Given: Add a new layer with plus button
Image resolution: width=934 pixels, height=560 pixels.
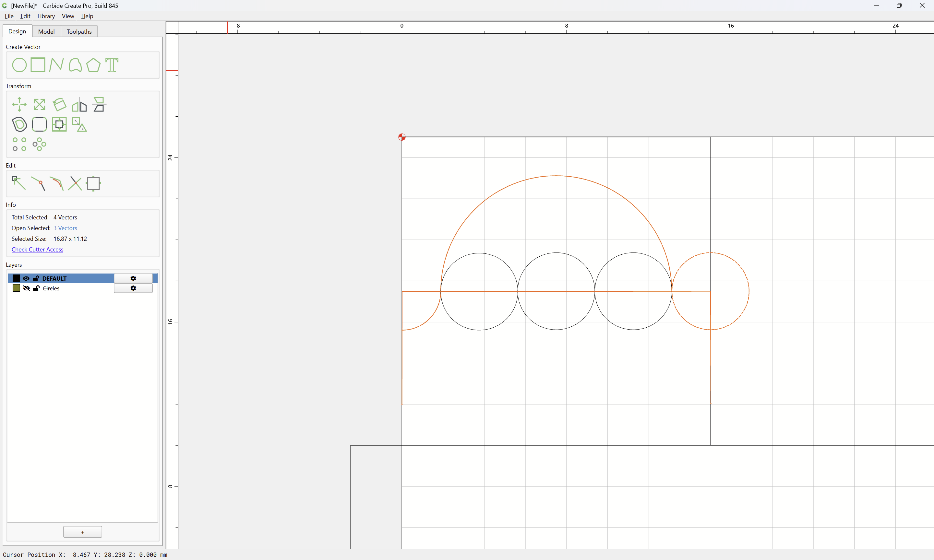Looking at the screenshot, I should 83,532.
